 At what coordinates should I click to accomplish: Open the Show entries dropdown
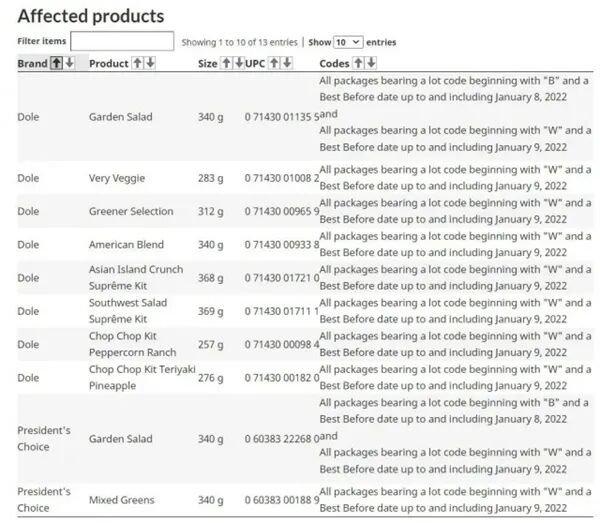tap(348, 42)
